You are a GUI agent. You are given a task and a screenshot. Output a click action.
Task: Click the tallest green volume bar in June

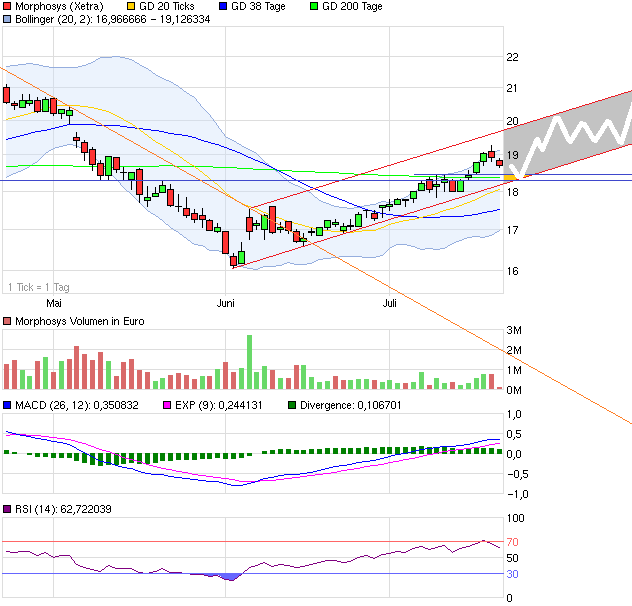coord(249,362)
